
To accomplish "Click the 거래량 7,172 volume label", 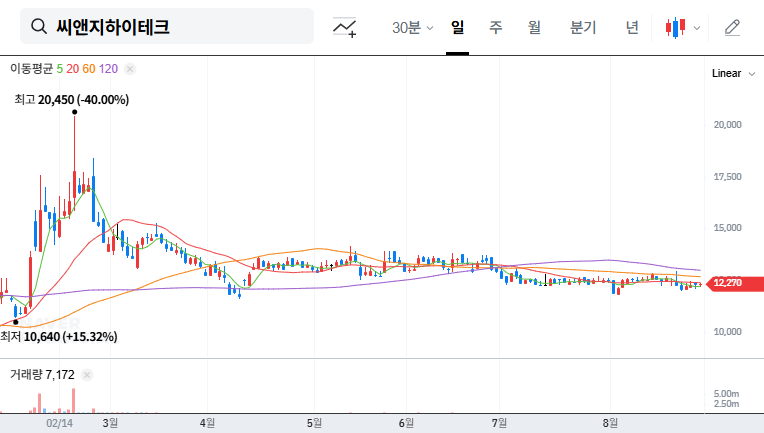I will coord(42,375).
